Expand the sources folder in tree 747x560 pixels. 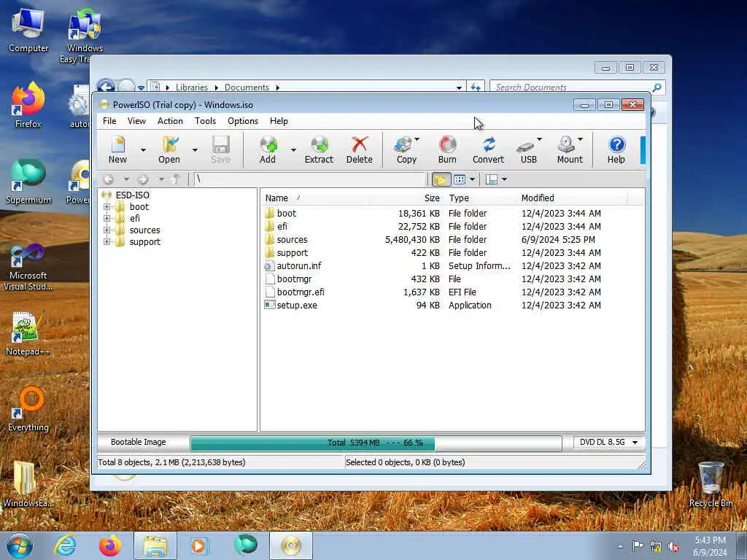point(107,230)
